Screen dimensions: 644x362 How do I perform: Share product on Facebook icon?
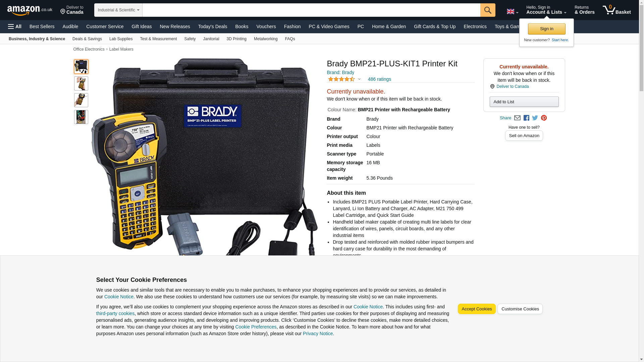(526, 118)
